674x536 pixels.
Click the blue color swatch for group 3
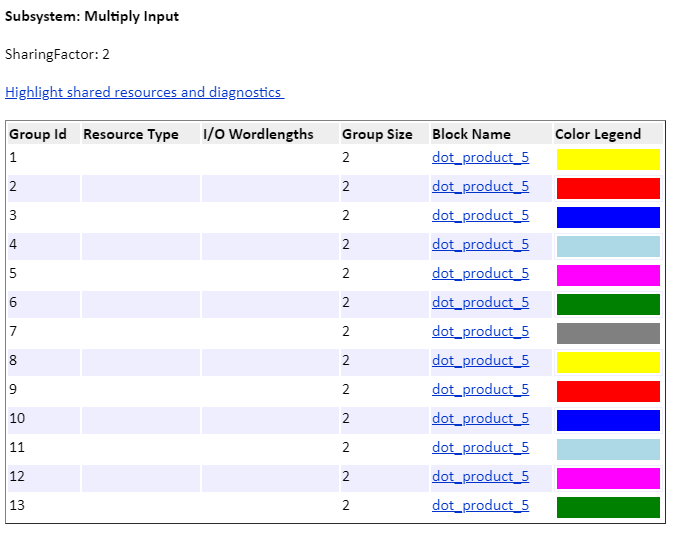click(608, 217)
